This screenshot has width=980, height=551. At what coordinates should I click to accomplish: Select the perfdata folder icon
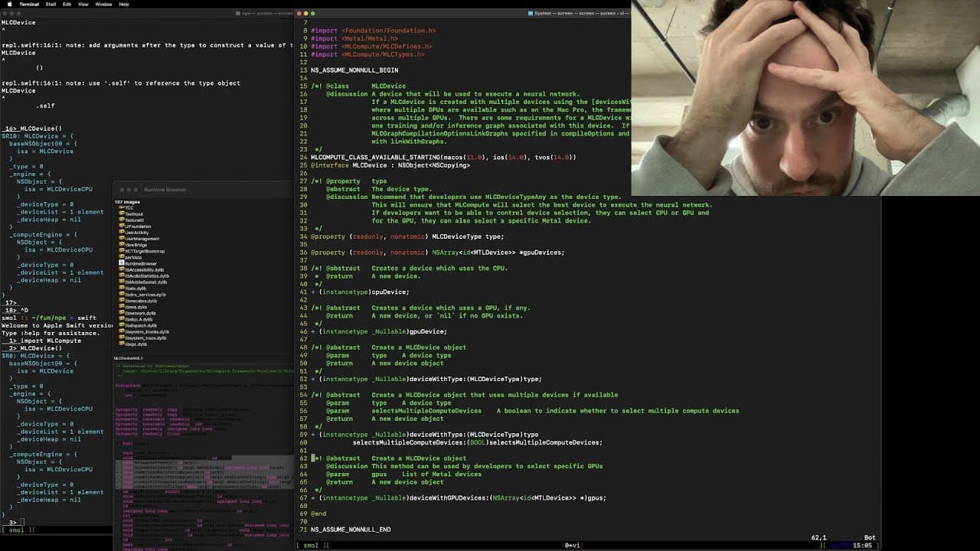(122, 256)
